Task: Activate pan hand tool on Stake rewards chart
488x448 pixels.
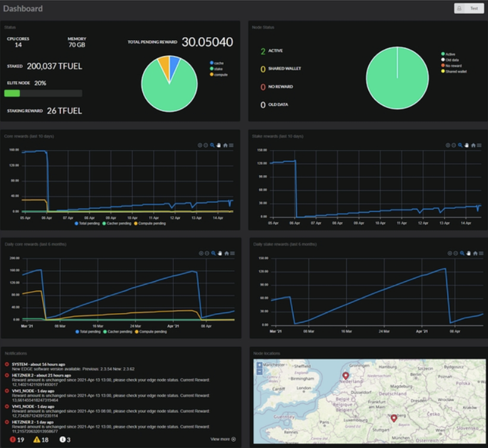Action: point(467,145)
